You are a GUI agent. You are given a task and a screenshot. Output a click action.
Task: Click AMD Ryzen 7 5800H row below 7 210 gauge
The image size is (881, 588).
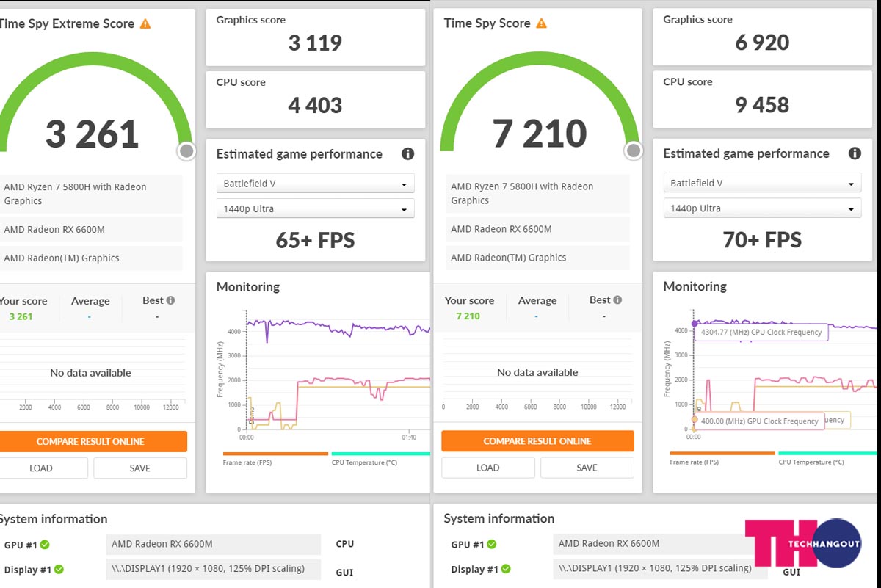(x=537, y=193)
